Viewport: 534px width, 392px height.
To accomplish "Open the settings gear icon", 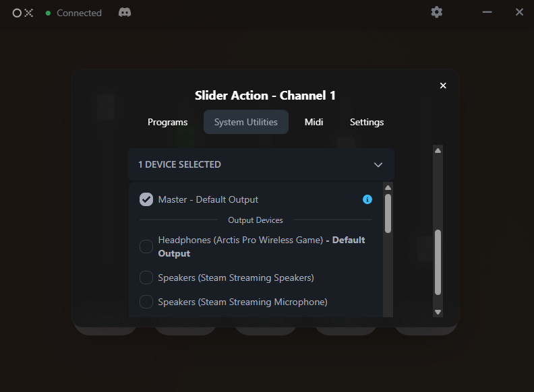I will tap(437, 12).
